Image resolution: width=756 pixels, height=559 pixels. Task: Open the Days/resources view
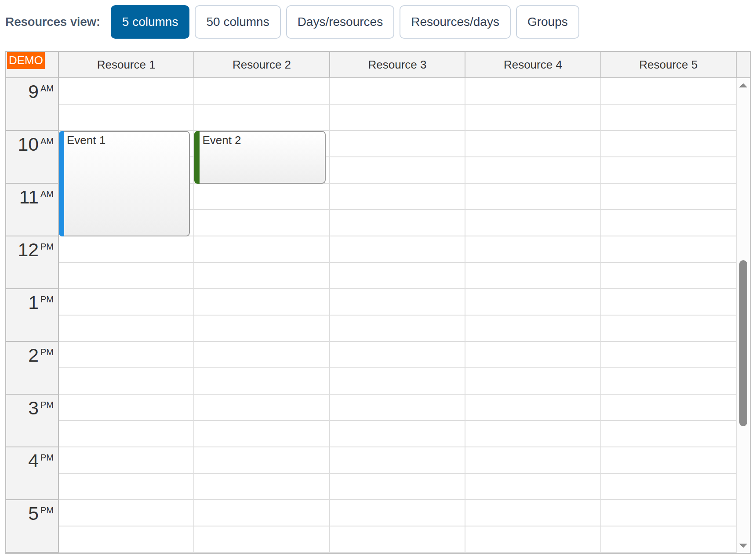[340, 22]
